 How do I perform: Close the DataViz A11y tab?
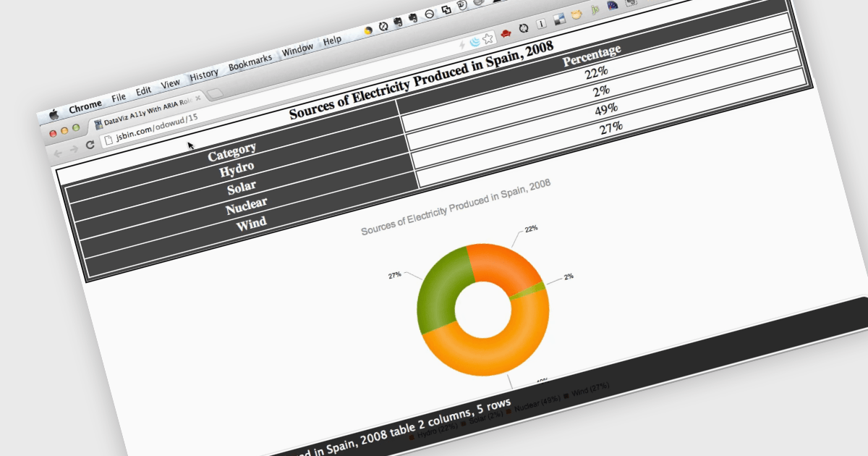(197, 98)
